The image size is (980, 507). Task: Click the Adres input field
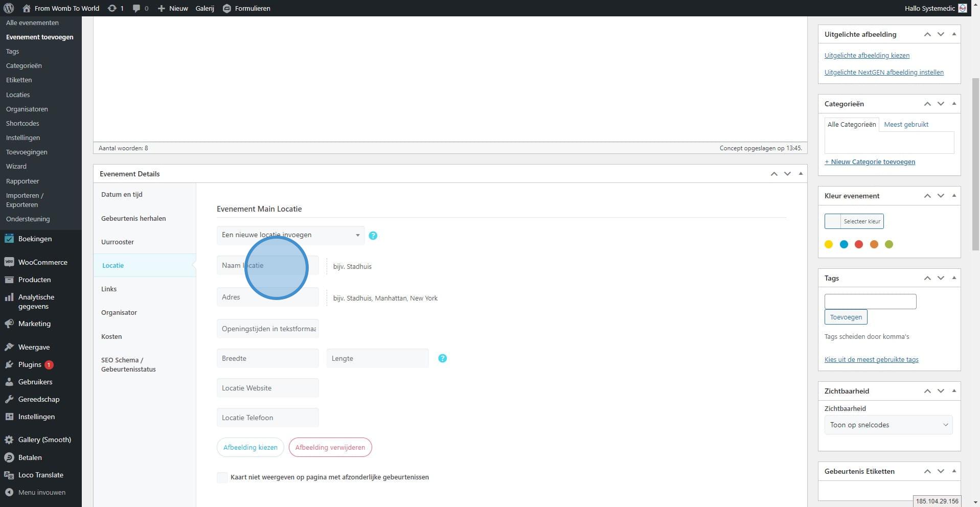(267, 297)
